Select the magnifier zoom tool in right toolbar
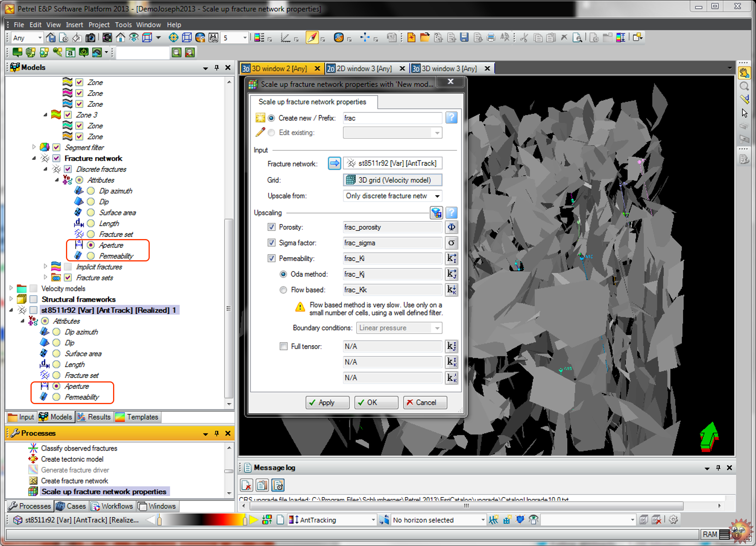 pos(744,86)
